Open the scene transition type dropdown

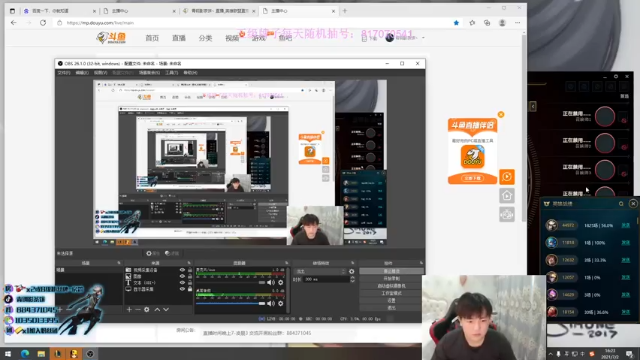(x=320, y=271)
